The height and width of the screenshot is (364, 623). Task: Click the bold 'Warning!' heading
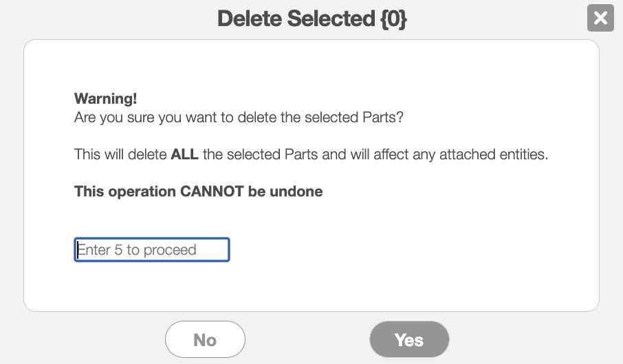tap(107, 98)
